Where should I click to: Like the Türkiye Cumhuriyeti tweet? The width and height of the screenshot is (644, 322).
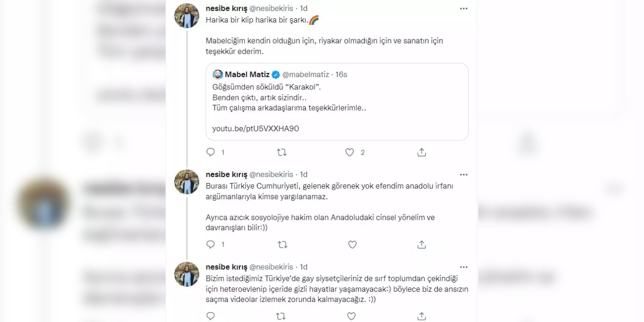352,245
